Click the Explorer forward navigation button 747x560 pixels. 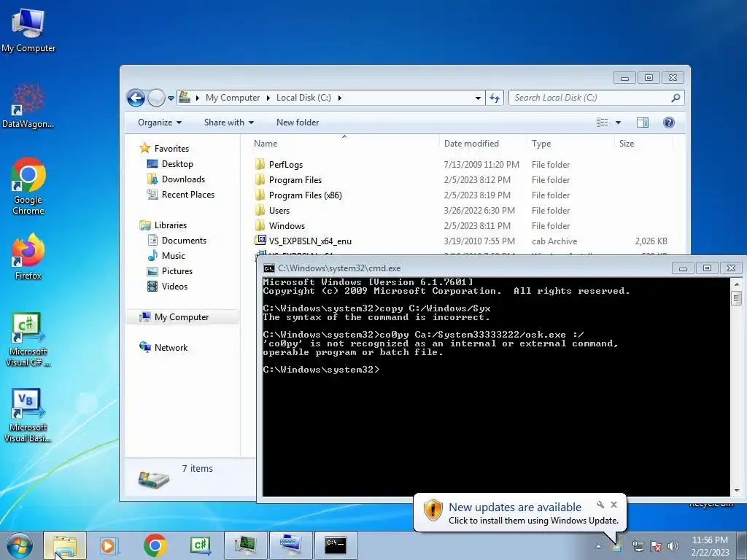coord(156,98)
